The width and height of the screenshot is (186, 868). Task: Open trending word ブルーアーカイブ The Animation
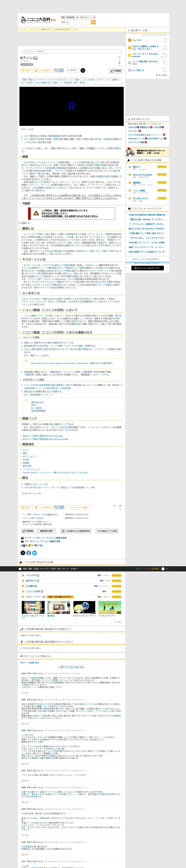(145, 55)
